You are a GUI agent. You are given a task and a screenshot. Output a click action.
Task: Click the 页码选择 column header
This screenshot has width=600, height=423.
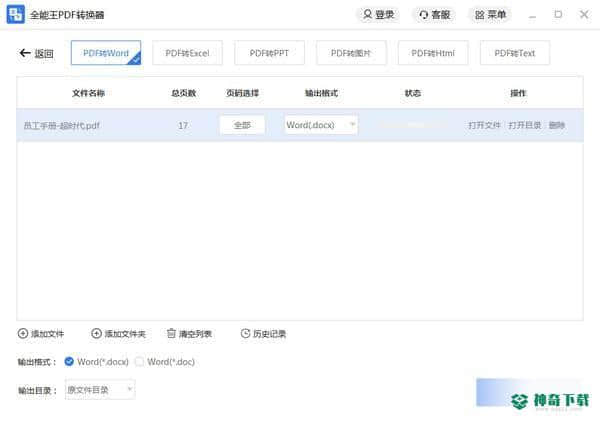tap(243, 93)
